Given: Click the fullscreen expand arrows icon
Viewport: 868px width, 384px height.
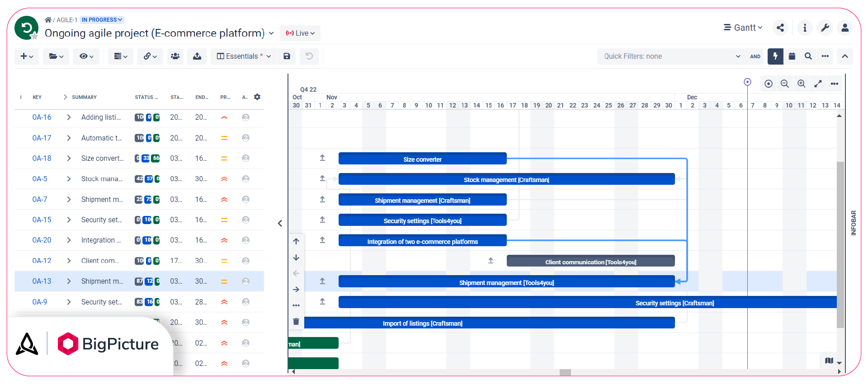Looking at the screenshot, I should (x=818, y=84).
